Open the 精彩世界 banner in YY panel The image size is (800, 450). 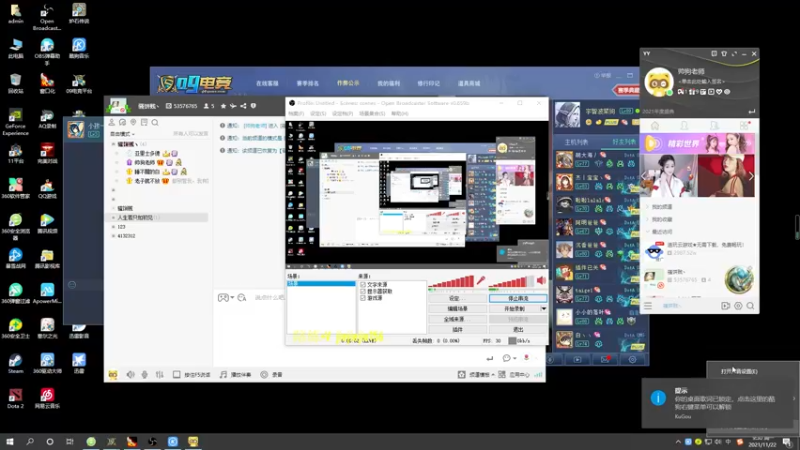click(697, 143)
